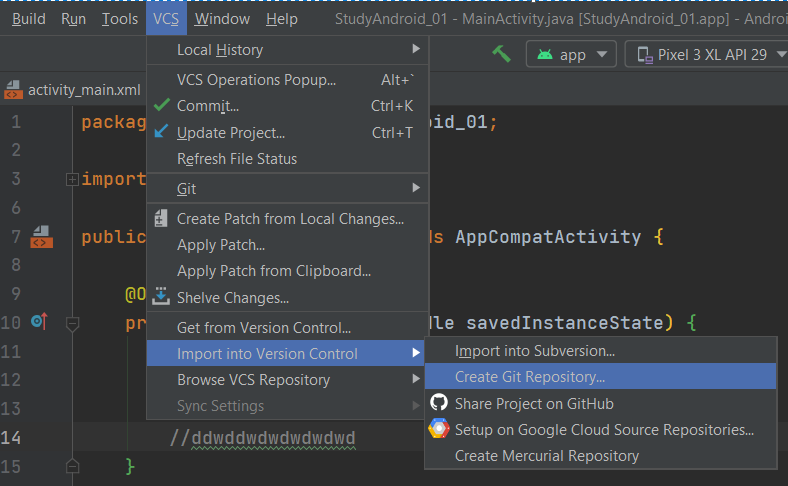The width and height of the screenshot is (788, 486).
Task: Click the Pixel 3 XL device icon
Action: click(x=645, y=54)
